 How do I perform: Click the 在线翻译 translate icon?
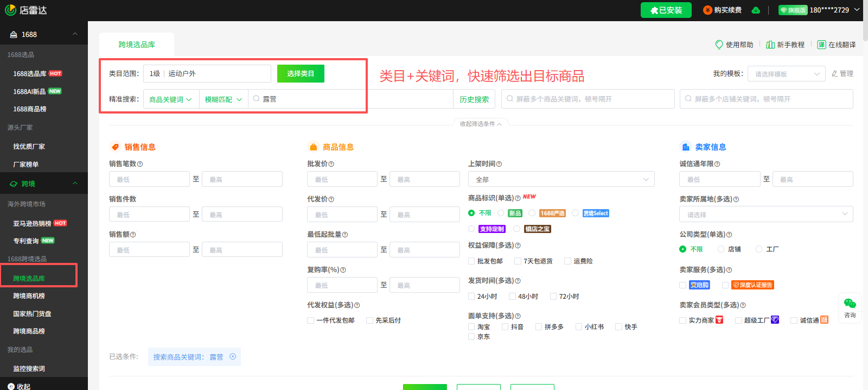[x=821, y=45]
